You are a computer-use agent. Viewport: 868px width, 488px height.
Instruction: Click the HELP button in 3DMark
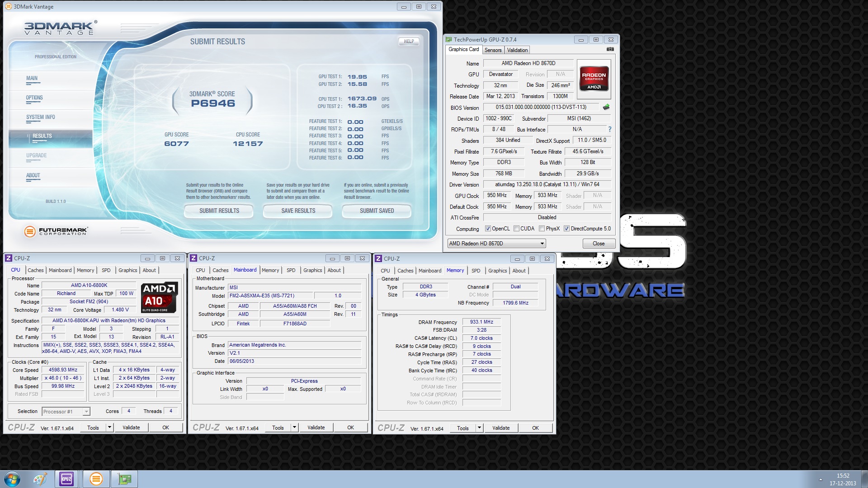pyautogui.click(x=409, y=41)
